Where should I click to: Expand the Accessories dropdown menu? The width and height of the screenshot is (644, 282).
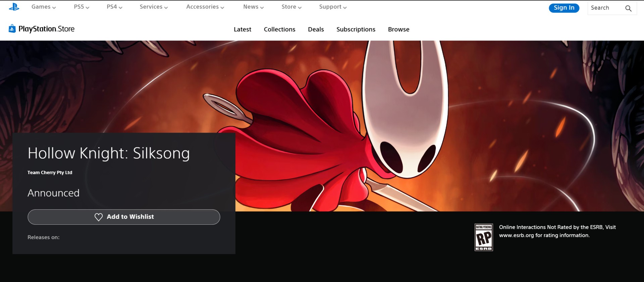[205, 7]
